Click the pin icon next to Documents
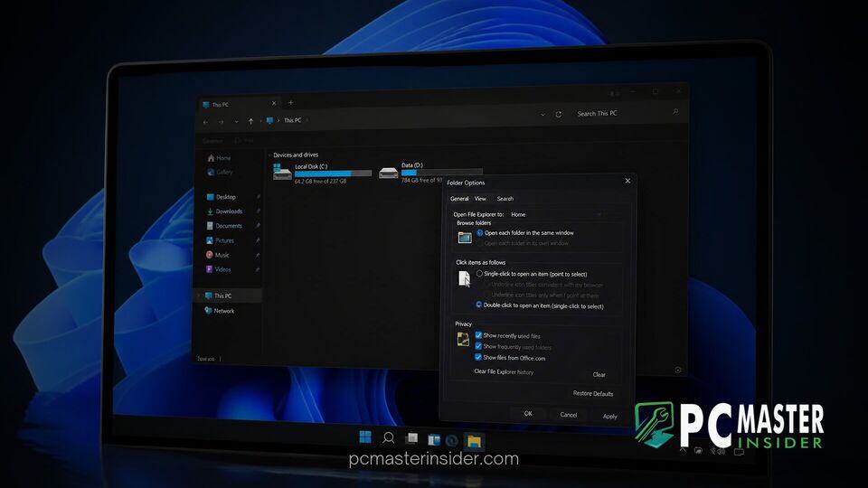 click(x=258, y=226)
